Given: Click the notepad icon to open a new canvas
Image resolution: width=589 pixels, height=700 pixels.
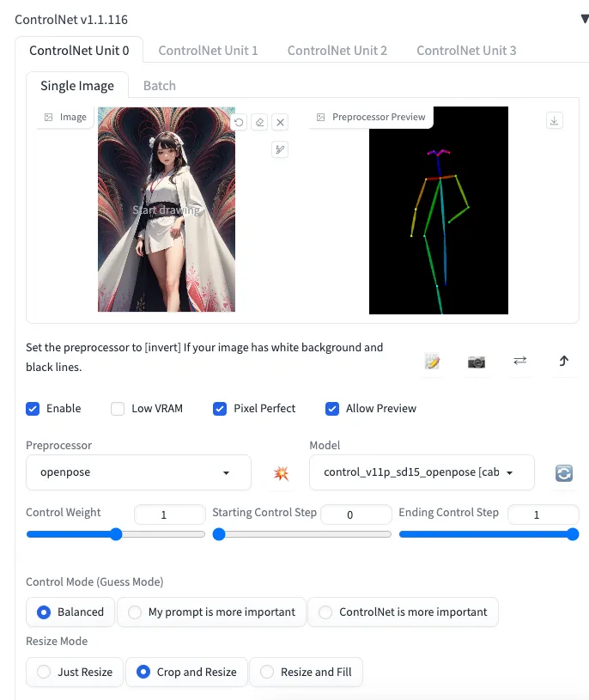Looking at the screenshot, I should (x=432, y=361).
